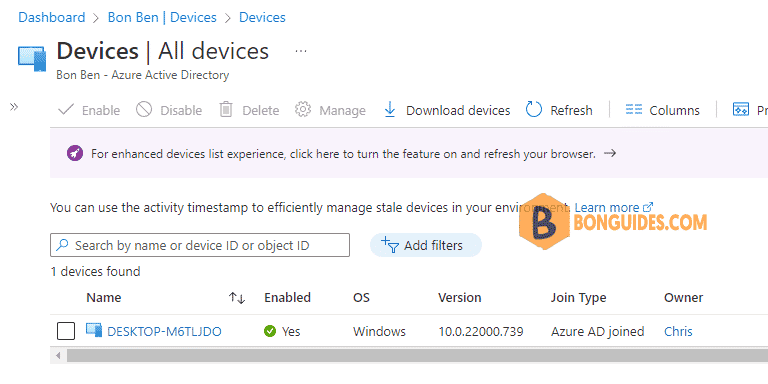
Task: Focus the search by name or device ID field
Action: (x=200, y=245)
